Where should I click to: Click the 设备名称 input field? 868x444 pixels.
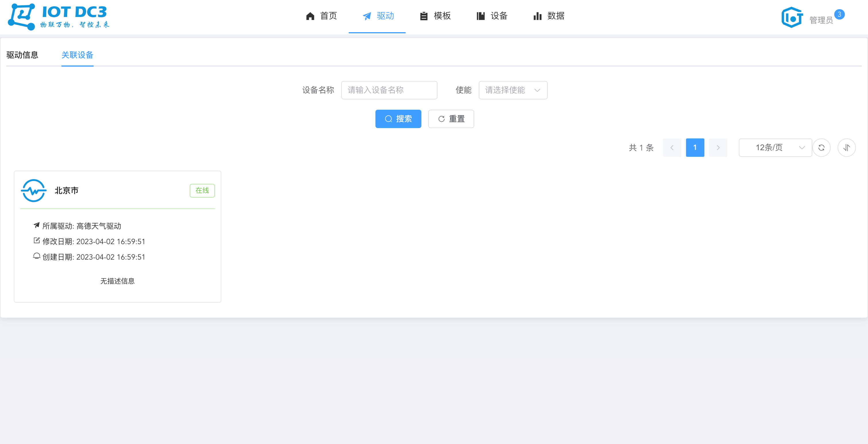389,90
